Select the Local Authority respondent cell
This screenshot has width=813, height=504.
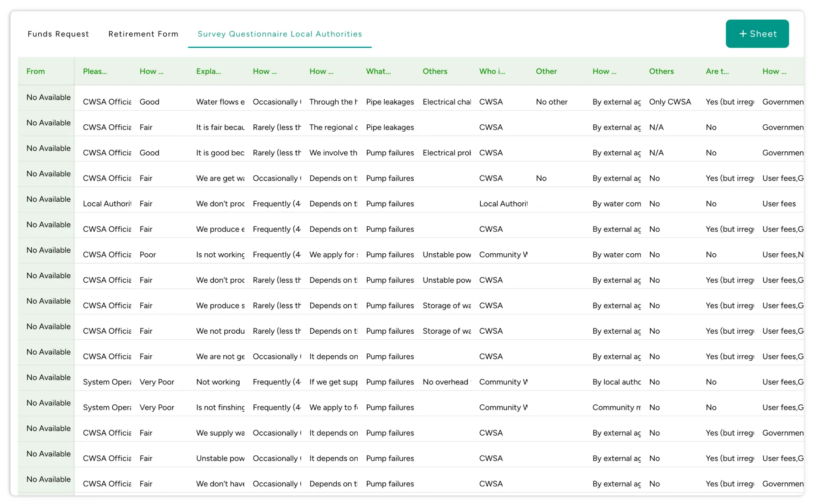tap(107, 204)
